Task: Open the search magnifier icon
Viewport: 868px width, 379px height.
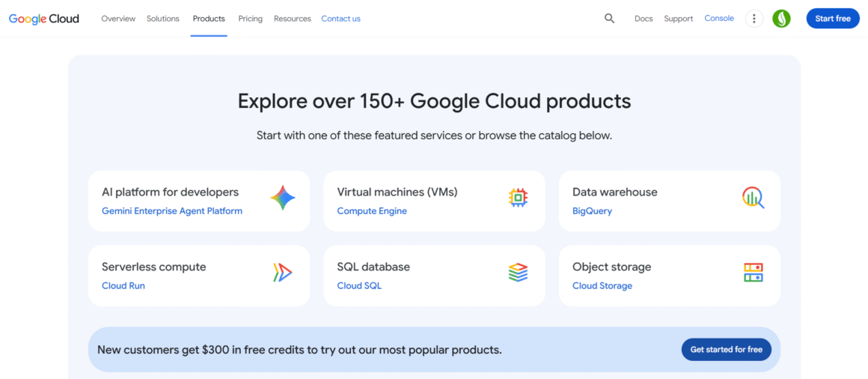Action: pos(610,18)
